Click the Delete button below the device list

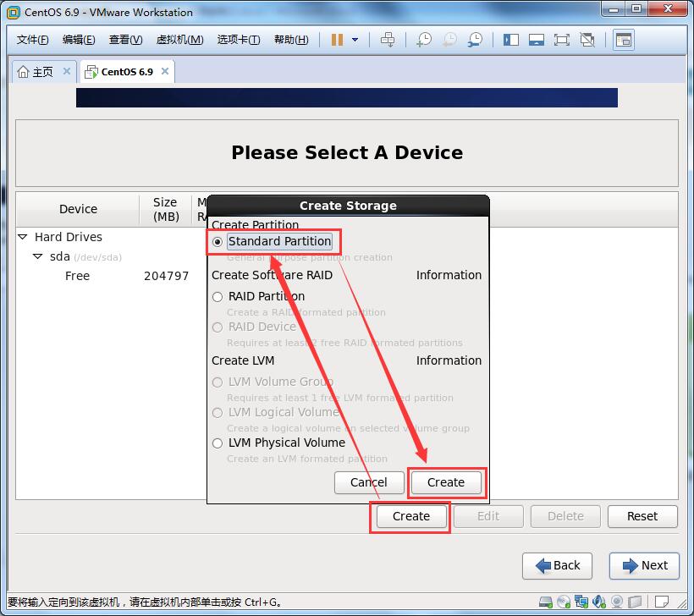565,516
